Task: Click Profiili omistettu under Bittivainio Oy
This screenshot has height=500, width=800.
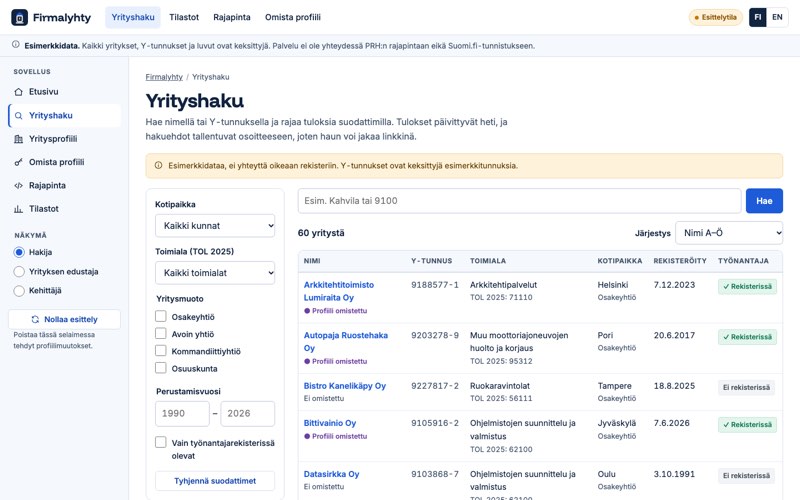Action: pyautogui.click(x=335, y=436)
